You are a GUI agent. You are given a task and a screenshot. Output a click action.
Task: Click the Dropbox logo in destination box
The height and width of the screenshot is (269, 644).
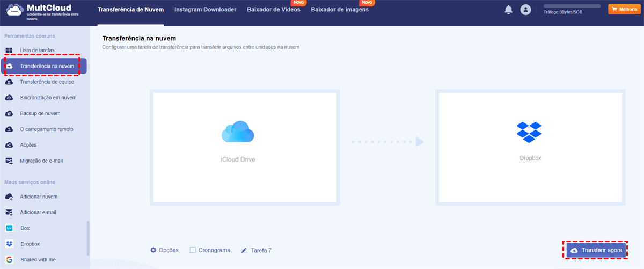[529, 132]
